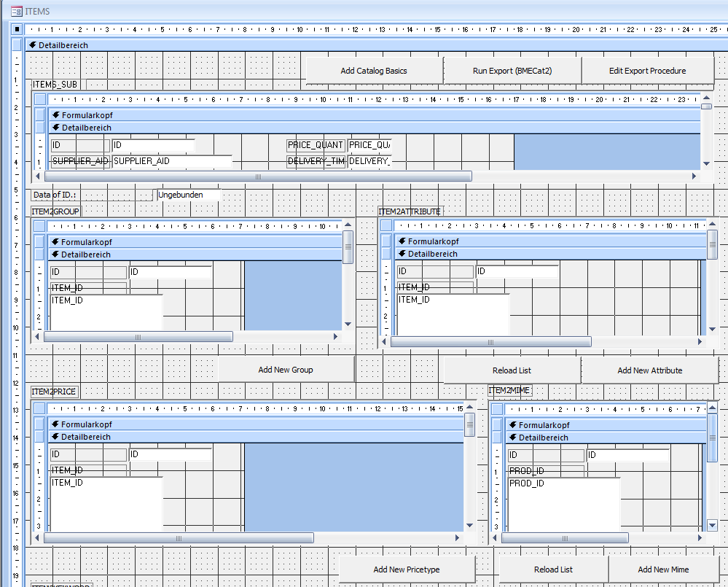728x587 pixels.
Task: Select the Detailbereich section bar in ITEM2MIME
Action: 605,438
